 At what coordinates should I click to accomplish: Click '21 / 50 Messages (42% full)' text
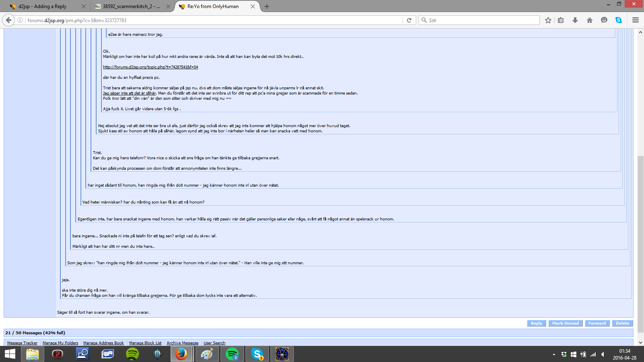[x=35, y=333]
